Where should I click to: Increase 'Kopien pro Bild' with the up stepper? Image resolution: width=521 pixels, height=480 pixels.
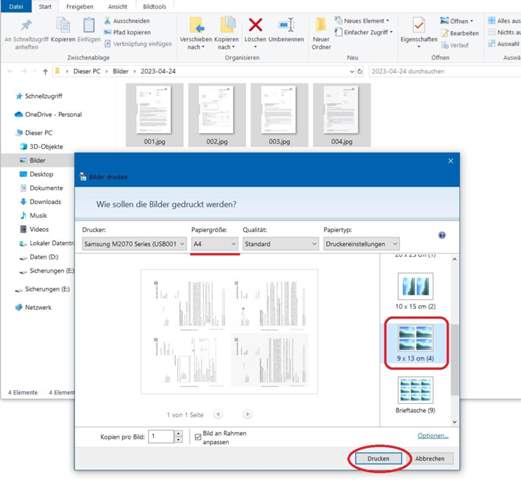point(178,433)
